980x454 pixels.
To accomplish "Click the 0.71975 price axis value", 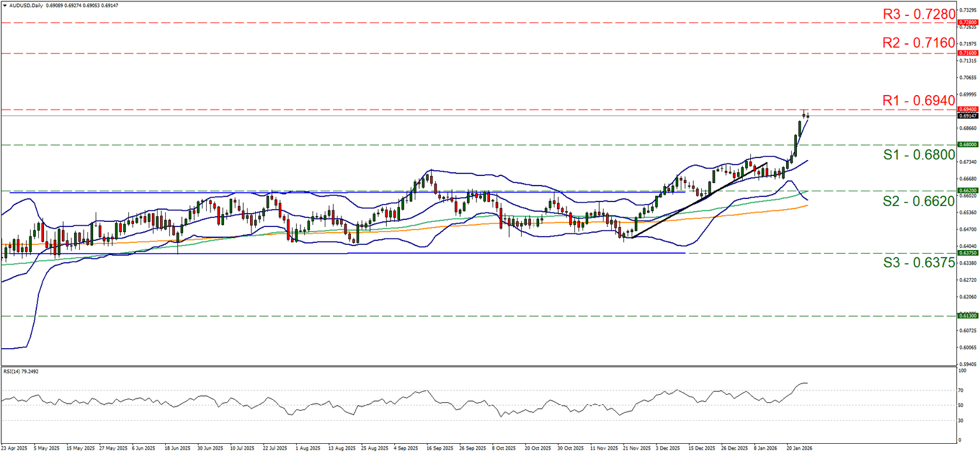I will point(969,44).
